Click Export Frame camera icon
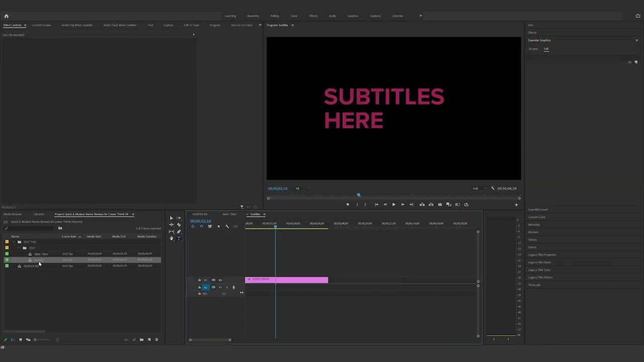The width and height of the screenshot is (644, 362). coord(440,205)
